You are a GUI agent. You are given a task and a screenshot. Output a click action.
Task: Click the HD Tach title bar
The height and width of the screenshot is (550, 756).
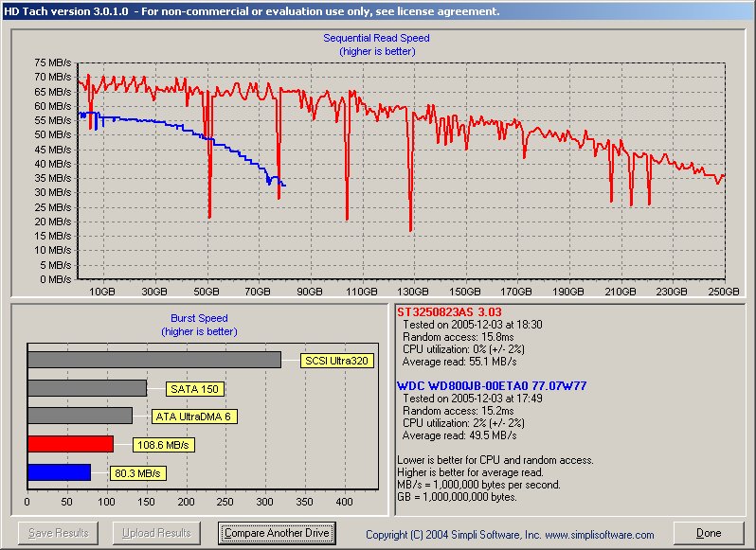(378, 11)
